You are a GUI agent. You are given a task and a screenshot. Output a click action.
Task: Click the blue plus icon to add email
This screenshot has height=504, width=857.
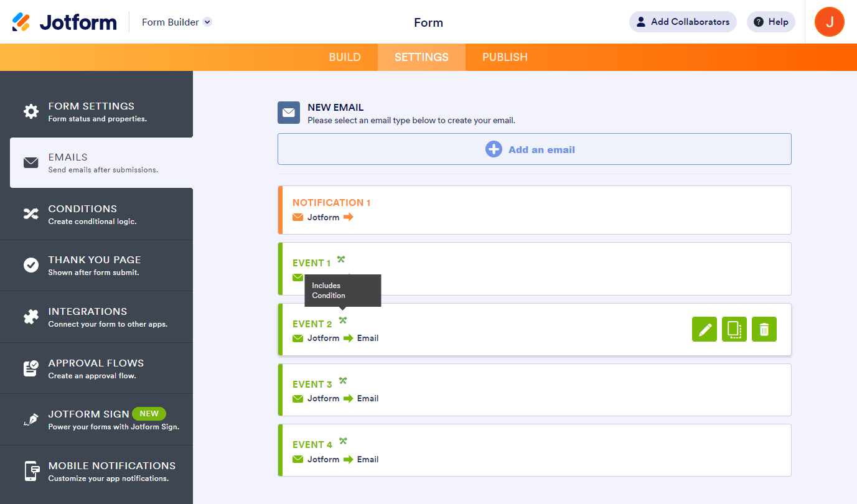click(494, 149)
